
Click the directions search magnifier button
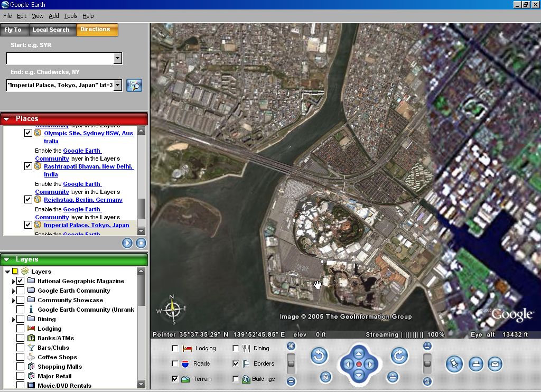[x=134, y=85]
